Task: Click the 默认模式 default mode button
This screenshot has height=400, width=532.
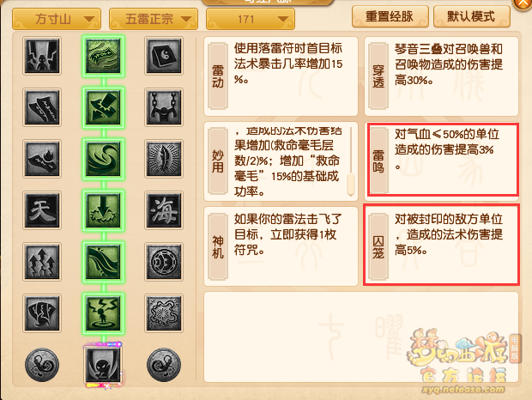Action: 472,16
